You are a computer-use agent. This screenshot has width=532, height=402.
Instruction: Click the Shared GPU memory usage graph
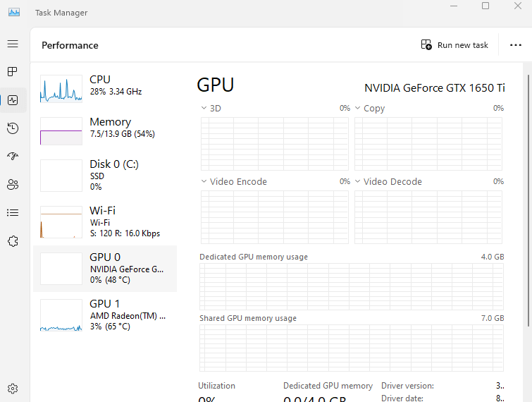(352, 348)
